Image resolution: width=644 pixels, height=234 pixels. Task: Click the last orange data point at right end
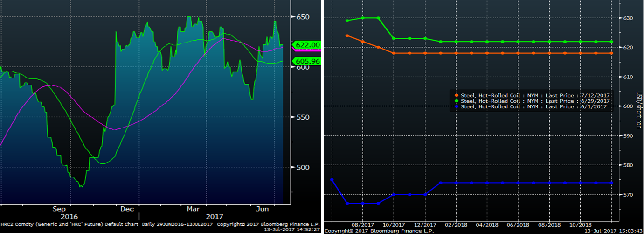tap(611, 53)
